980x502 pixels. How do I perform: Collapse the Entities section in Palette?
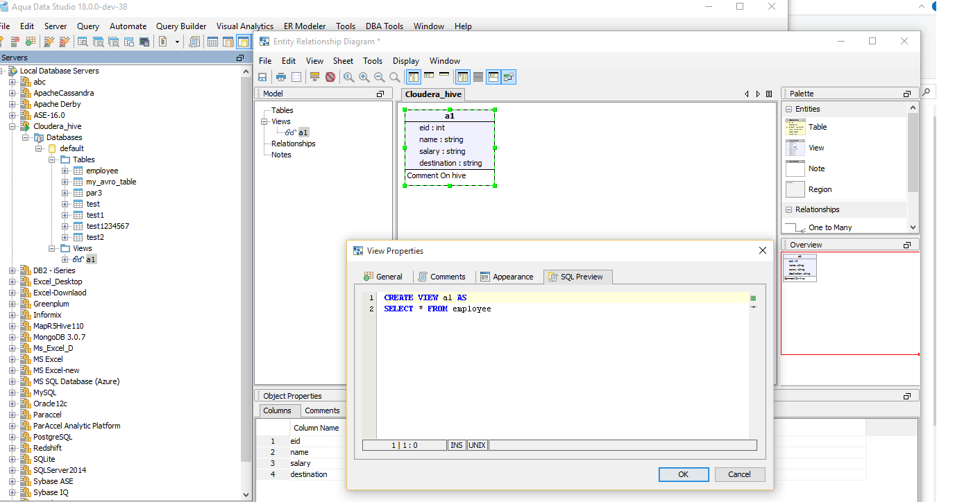click(x=788, y=109)
